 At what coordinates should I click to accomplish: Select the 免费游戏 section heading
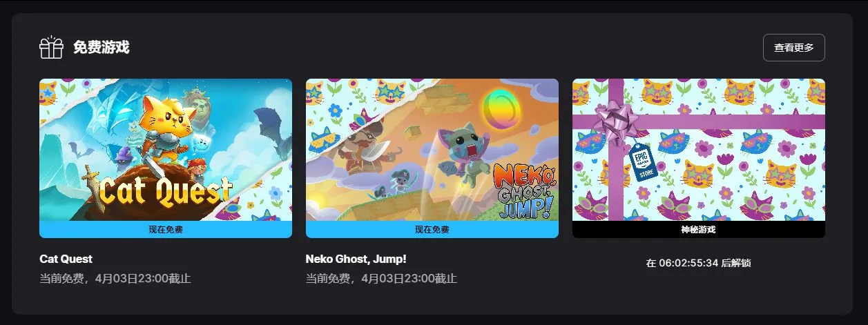click(102, 48)
